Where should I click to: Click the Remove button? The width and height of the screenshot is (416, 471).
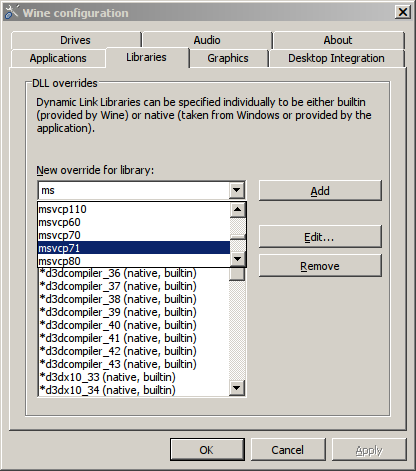(x=320, y=266)
